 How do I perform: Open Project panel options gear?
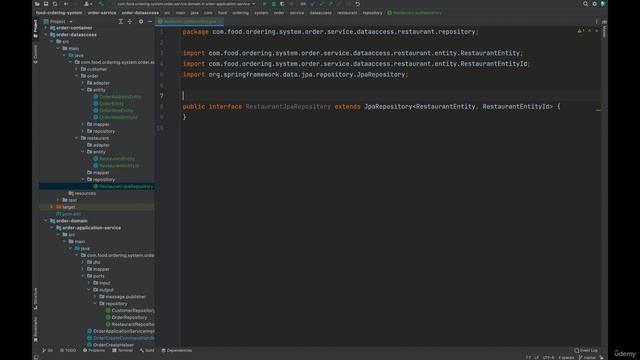click(x=141, y=21)
